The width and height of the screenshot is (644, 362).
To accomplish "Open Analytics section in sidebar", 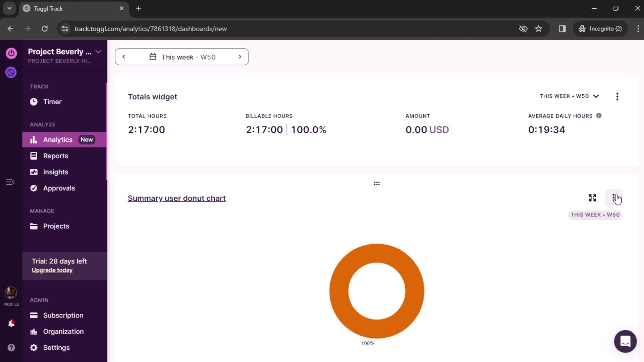I will (x=58, y=139).
